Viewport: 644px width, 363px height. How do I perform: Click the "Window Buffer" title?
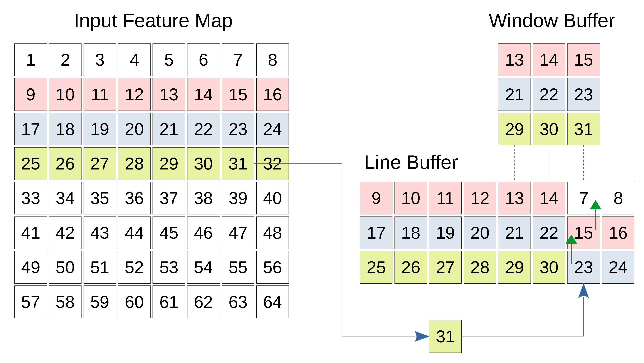point(551,21)
